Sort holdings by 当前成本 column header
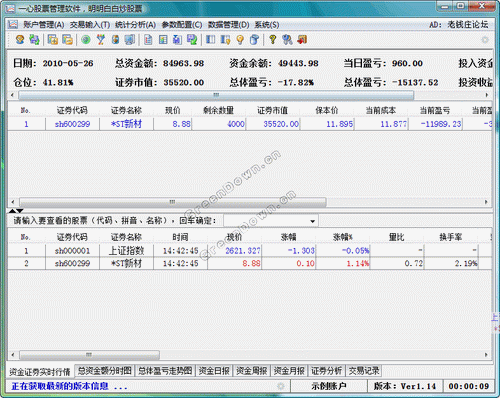Image resolution: width=500 pixels, height=398 pixels. tap(381, 110)
